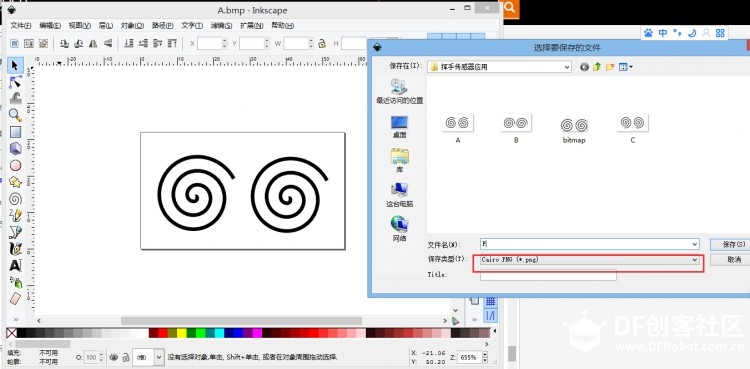Select the Ellipse circle tool
This screenshot has height=369, width=750.
tap(15, 165)
